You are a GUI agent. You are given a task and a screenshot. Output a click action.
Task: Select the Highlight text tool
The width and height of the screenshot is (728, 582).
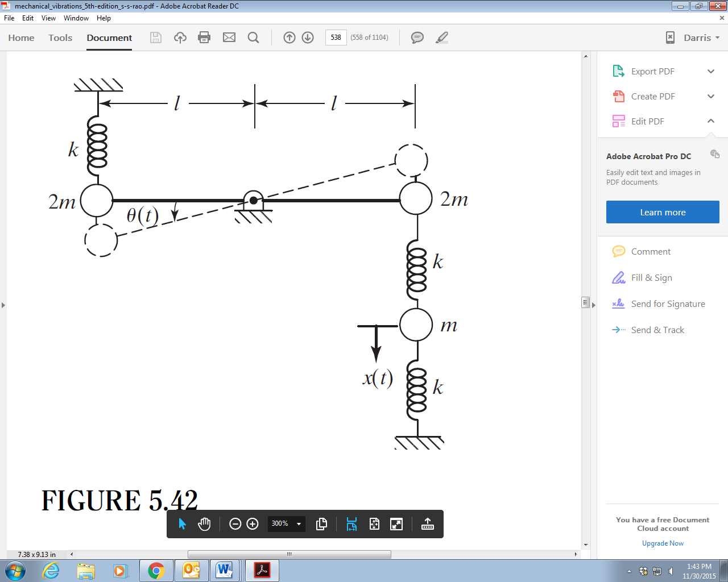tap(441, 38)
